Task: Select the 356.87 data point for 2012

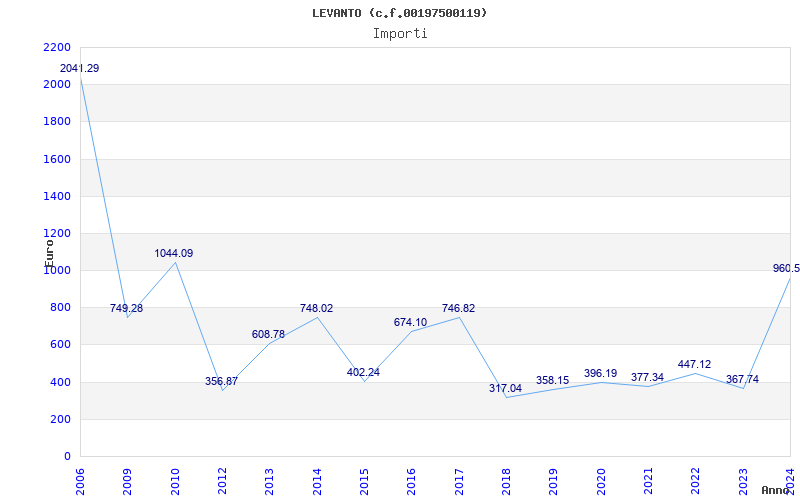Action: 221,381
